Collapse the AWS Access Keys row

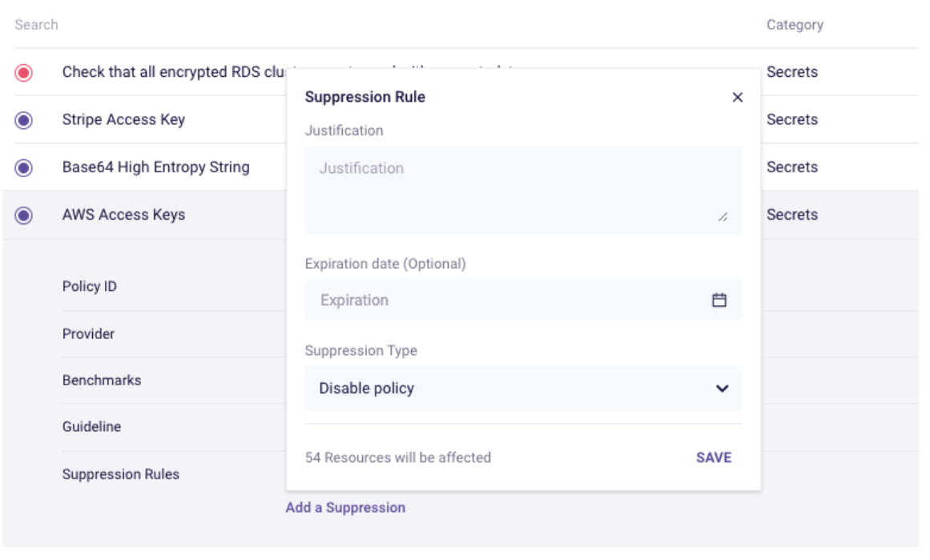click(x=123, y=215)
